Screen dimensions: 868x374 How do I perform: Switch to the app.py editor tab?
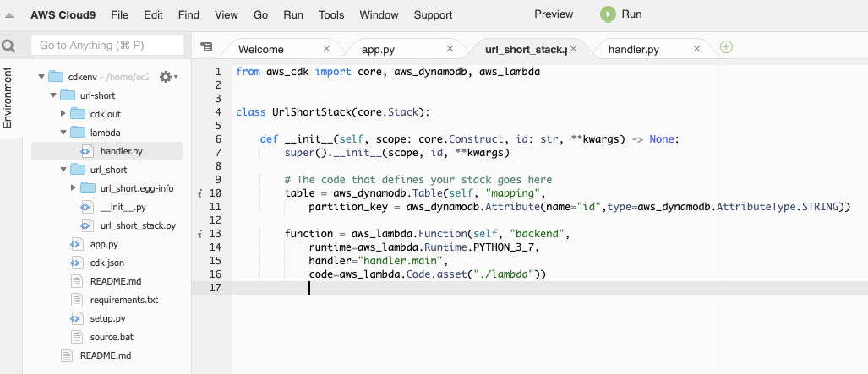click(x=378, y=49)
